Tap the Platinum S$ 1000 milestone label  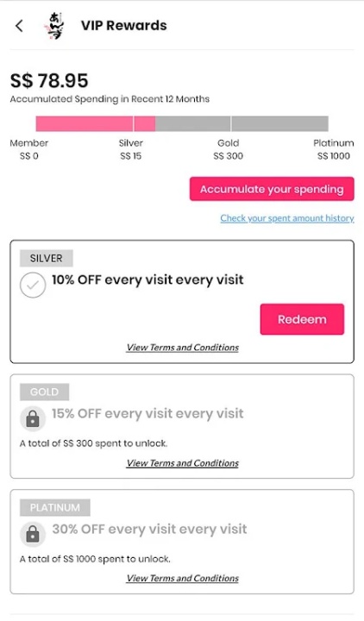pos(334,149)
